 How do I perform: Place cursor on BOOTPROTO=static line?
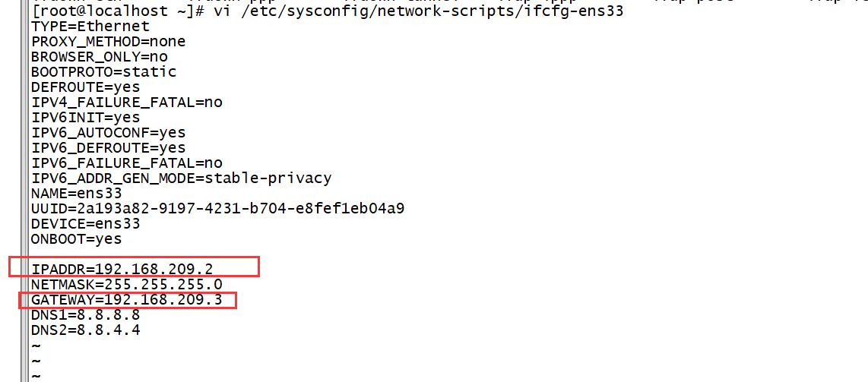point(104,72)
